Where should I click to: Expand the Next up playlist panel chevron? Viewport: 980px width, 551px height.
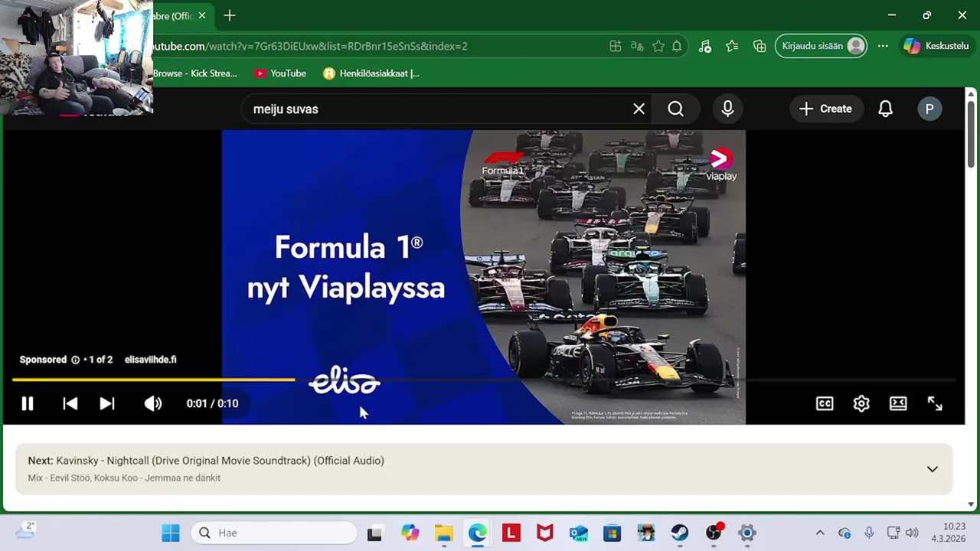click(932, 469)
